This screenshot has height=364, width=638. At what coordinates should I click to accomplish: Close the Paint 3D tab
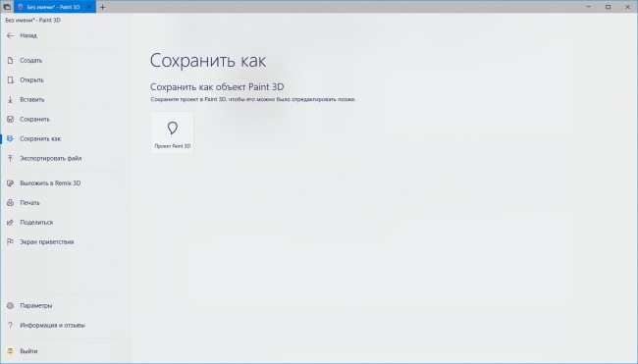coord(89,7)
